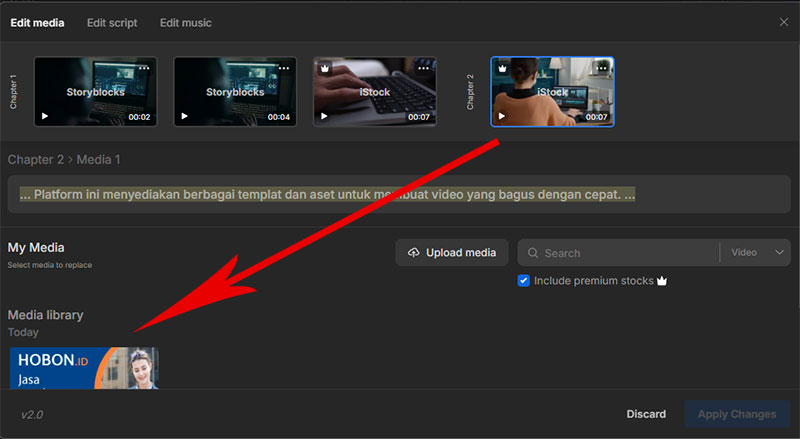Play the selected Chapter 2 iStock clip
Screen dimensions: 800x439
point(502,117)
